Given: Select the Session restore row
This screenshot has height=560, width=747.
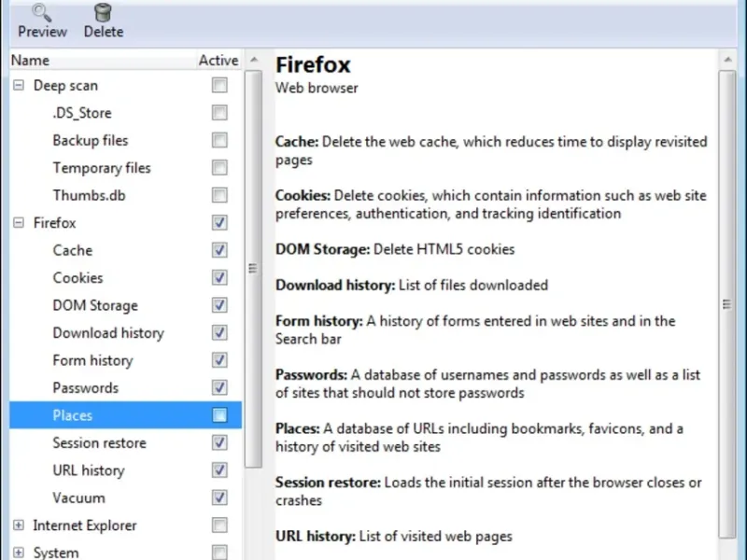Looking at the screenshot, I should [126, 442].
